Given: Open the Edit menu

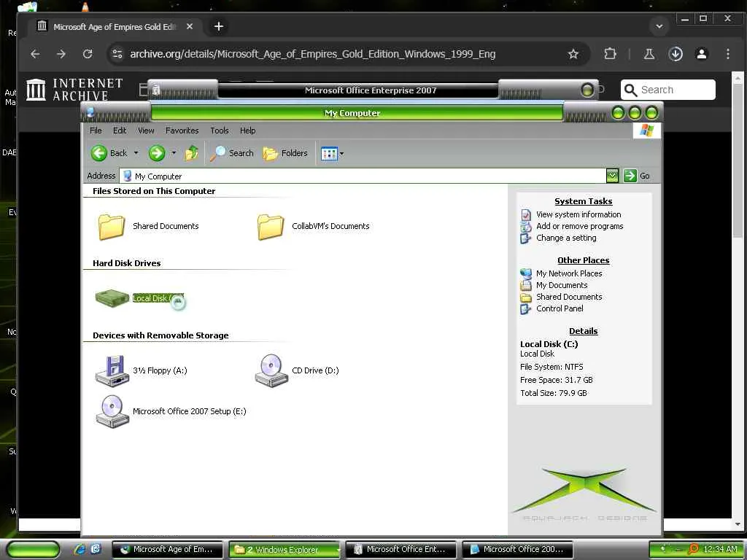Looking at the screenshot, I should click(120, 131).
